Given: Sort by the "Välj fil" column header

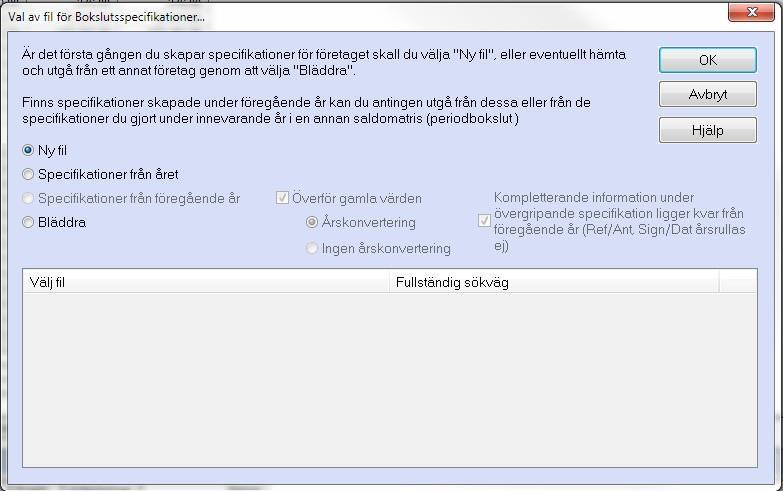Looking at the screenshot, I should (x=206, y=282).
